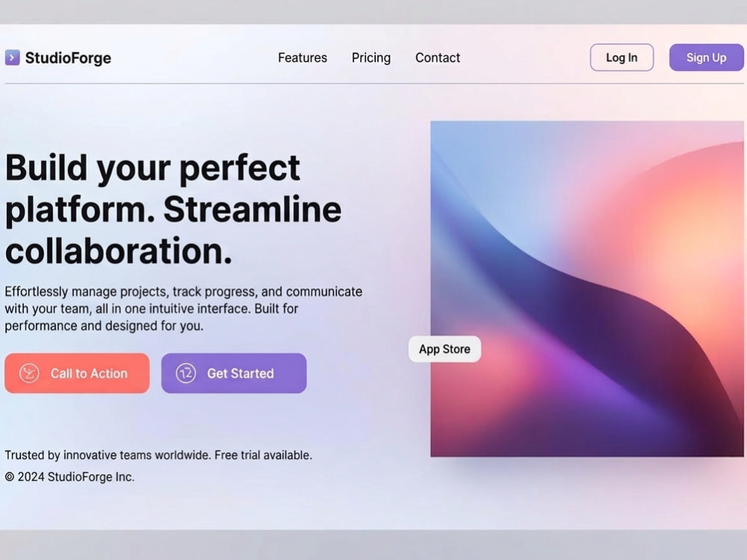
Task: Click the '© 2024 StudioForge Inc.' footer text
Action: [x=69, y=476]
